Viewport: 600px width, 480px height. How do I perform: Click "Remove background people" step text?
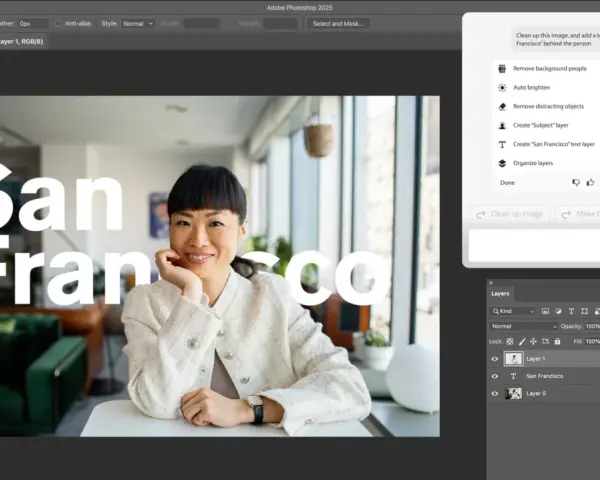click(x=550, y=69)
